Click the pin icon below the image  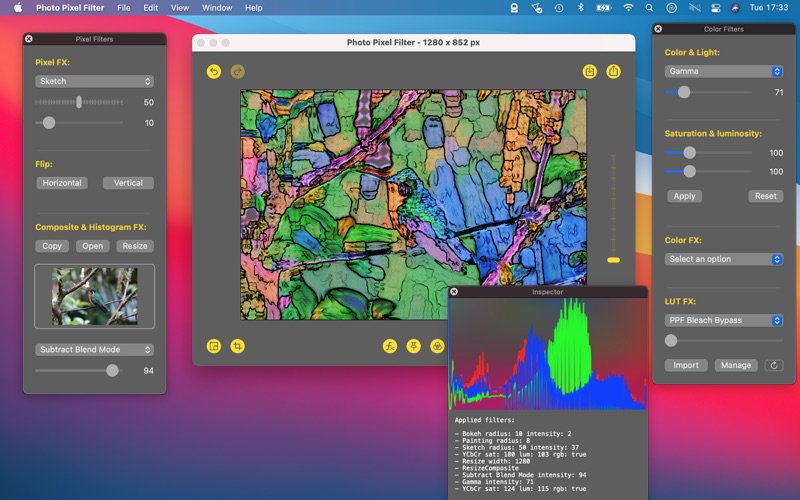pyautogui.click(x=413, y=346)
